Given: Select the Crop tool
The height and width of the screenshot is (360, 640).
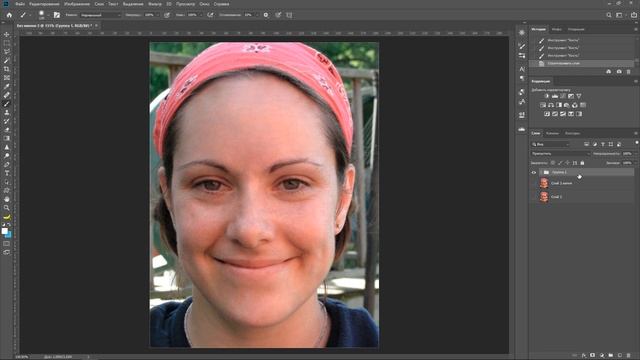Looking at the screenshot, I should click(x=7, y=69).
